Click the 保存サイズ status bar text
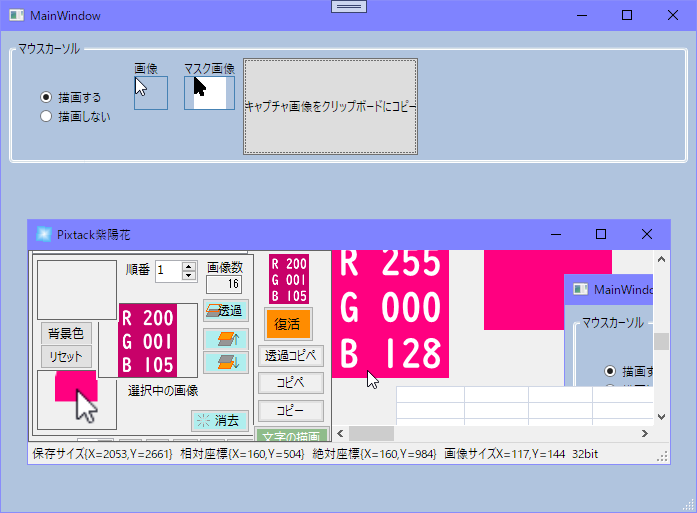Screen dimensions: 697x513 coord(102,454)
